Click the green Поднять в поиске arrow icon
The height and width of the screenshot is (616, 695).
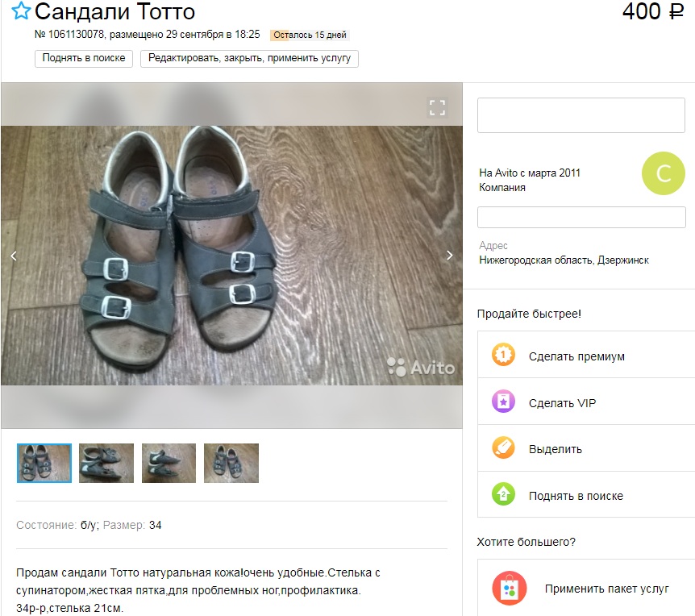[x=503, y=494]
